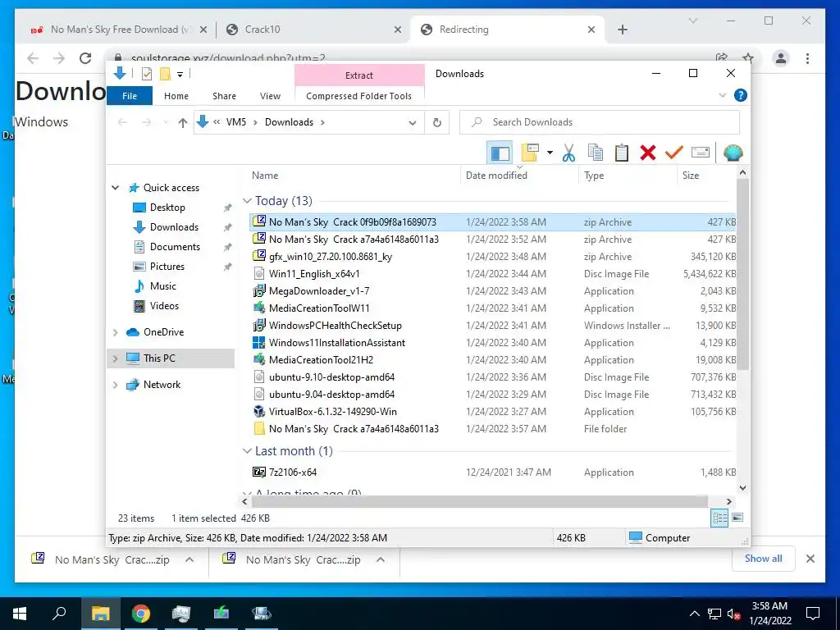Select the MegaDownloader_v1-7 application
840x630 pixels.
(x=493, y=291)
